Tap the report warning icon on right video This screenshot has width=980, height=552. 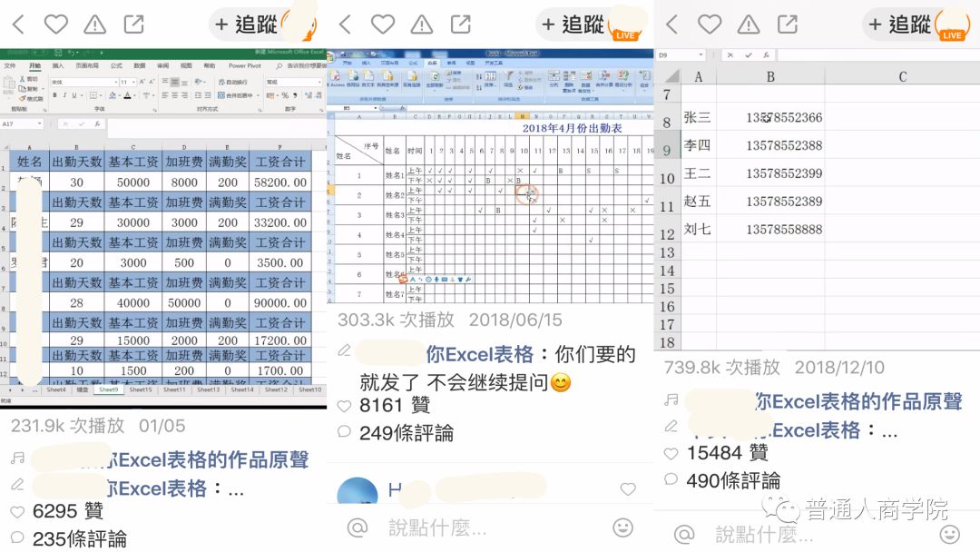(x=749, y=25)
